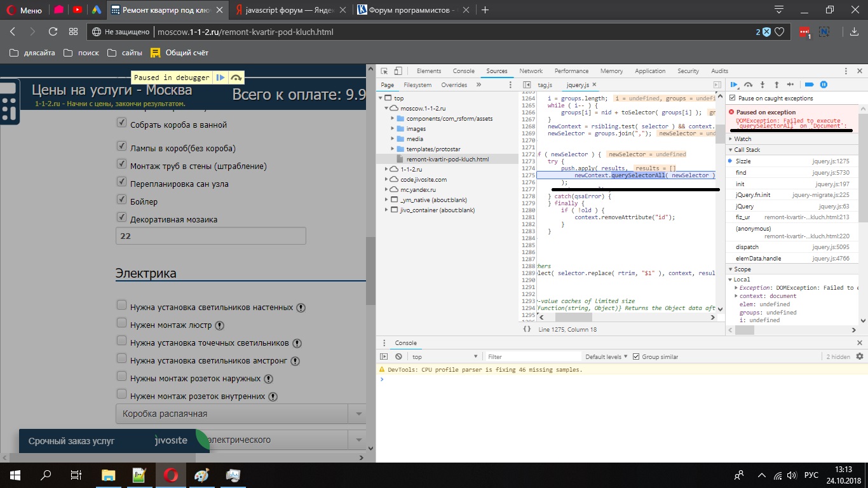Clear the console icon
This screenshot has width=868, height=488.
coord(398,356)
